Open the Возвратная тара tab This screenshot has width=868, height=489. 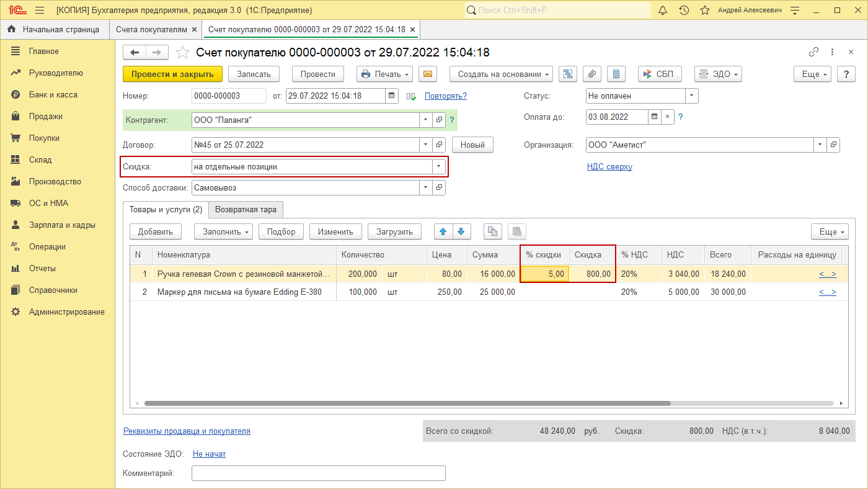pos(246,210)
